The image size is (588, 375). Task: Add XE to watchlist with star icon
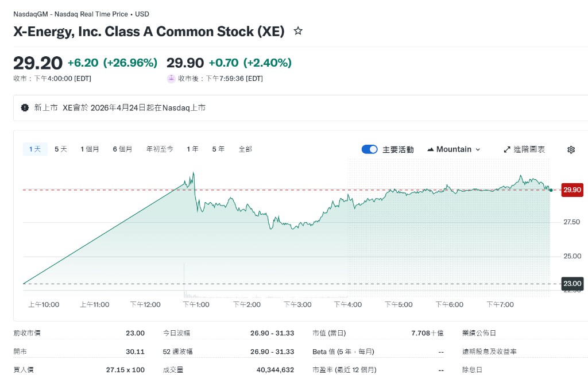pyautogui.click(x=298, y=31)
